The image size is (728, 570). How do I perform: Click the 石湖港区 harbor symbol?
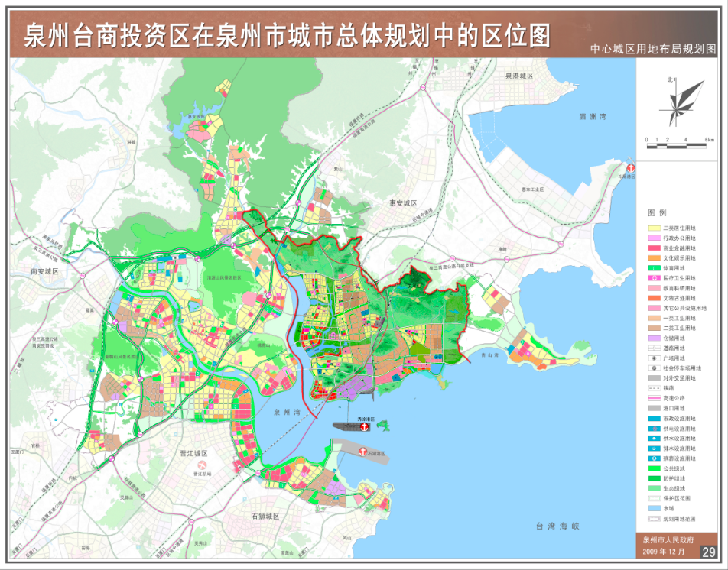pos(362,452)
